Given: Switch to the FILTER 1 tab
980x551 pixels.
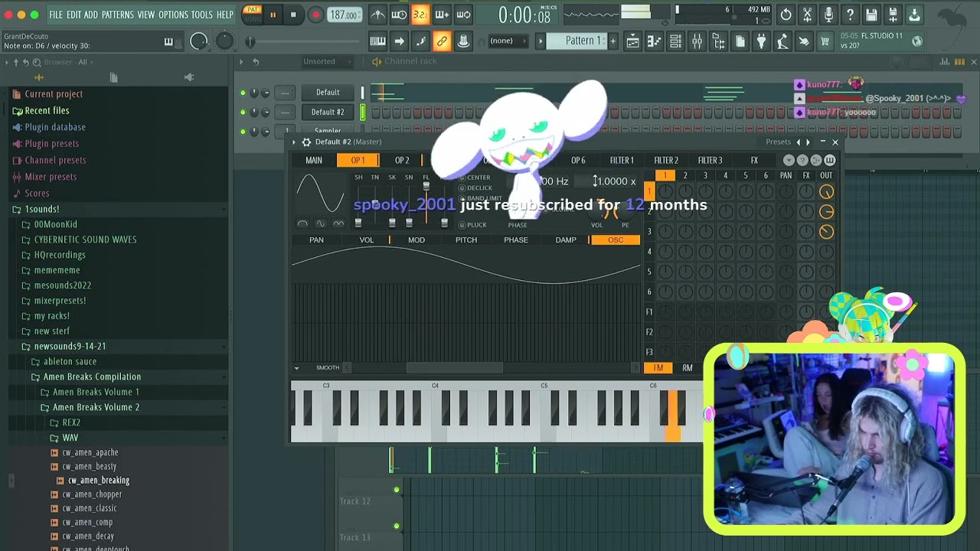Looking at the screenshot, I should click(622, 160).
